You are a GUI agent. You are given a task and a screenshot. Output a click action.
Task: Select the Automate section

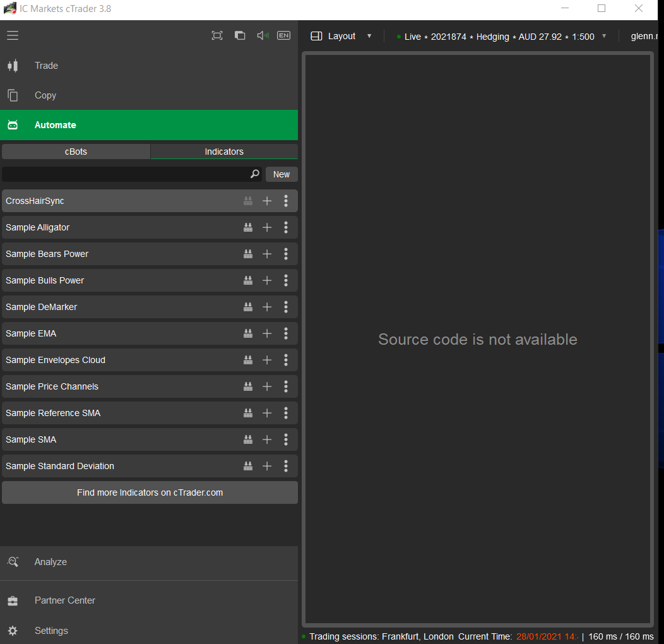click(149, 125)
